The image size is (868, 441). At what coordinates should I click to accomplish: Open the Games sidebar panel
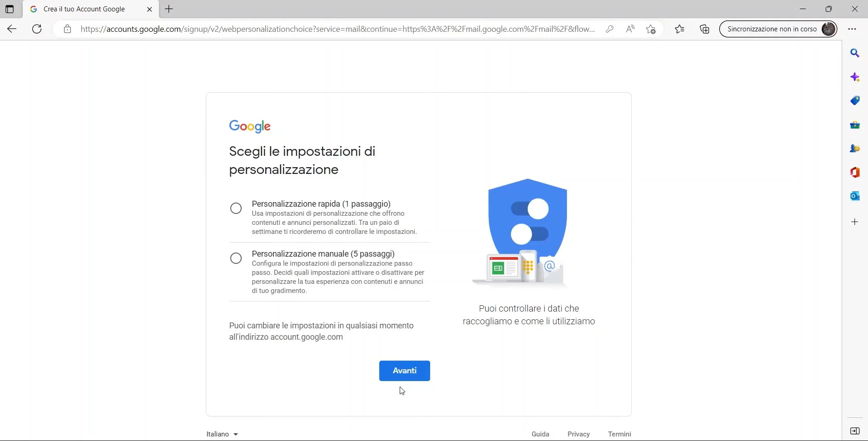point(856,149)
